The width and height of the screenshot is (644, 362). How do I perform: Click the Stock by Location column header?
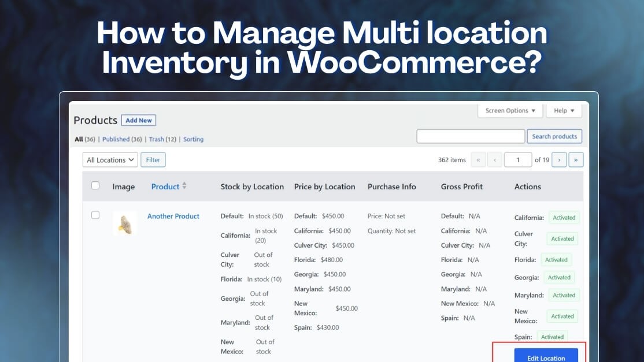point(252,186)
